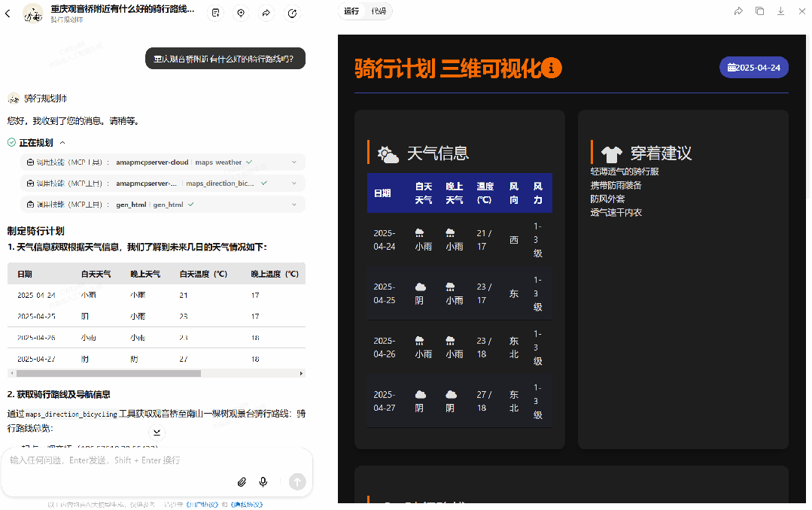Share the conversation via the forward-arrow icon
Viewport: 812px width, 510px height.
coord(266,13)
